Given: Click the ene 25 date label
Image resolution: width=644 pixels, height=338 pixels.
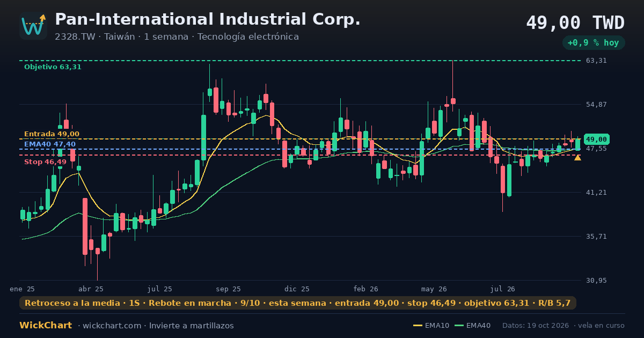Looking at the screenshot, I should [22, 289].
